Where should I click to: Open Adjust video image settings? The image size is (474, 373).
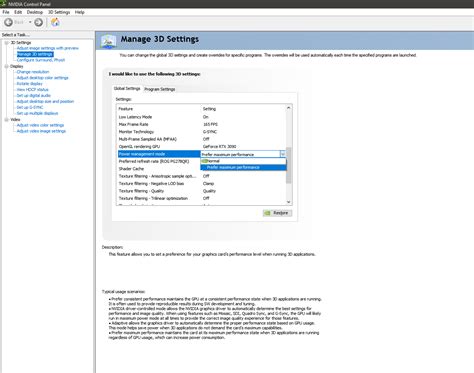[41, 131]
